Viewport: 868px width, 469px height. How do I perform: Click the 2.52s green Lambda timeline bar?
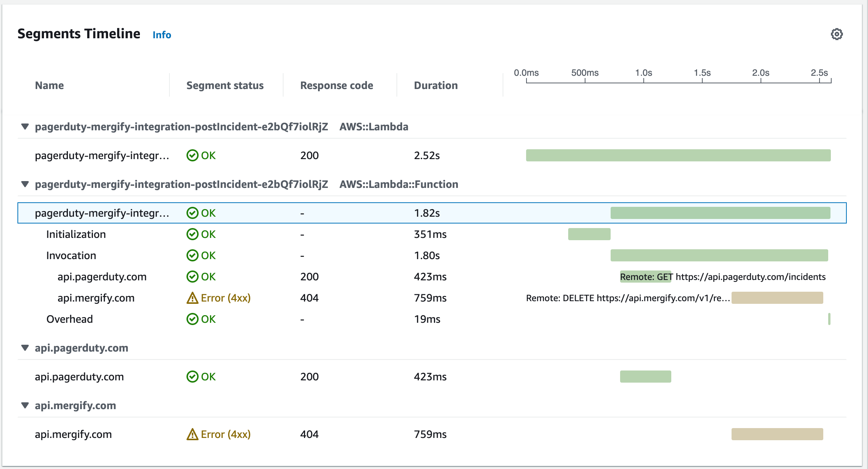pos(678,155)
